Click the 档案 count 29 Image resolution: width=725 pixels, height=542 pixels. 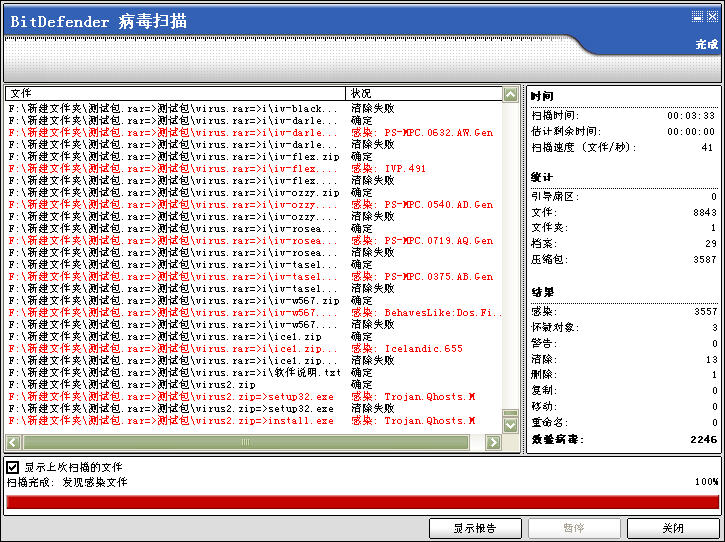(x=711, y=244)
